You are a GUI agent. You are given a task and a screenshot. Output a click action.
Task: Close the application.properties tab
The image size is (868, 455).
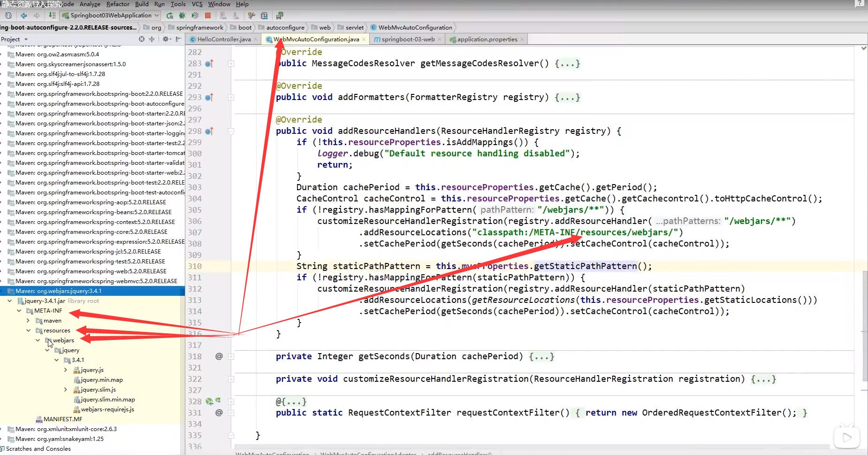click(x=522, y=39)
